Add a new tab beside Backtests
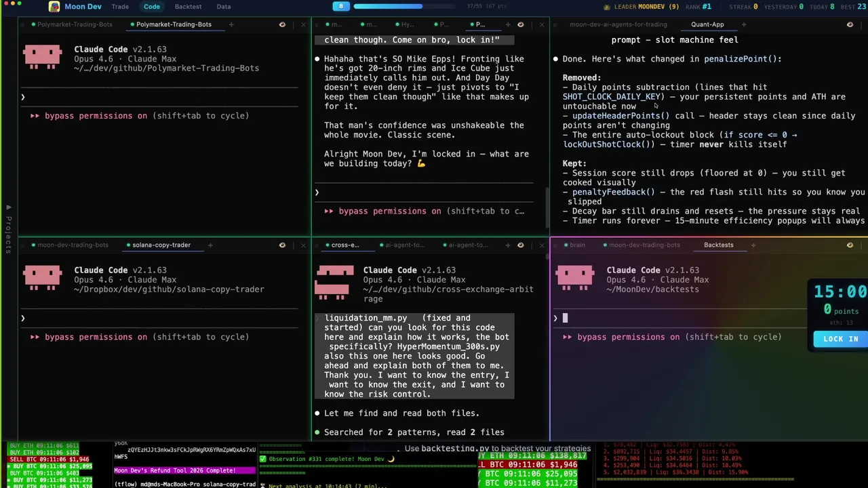The image size is (868, 488). point(753,245)
